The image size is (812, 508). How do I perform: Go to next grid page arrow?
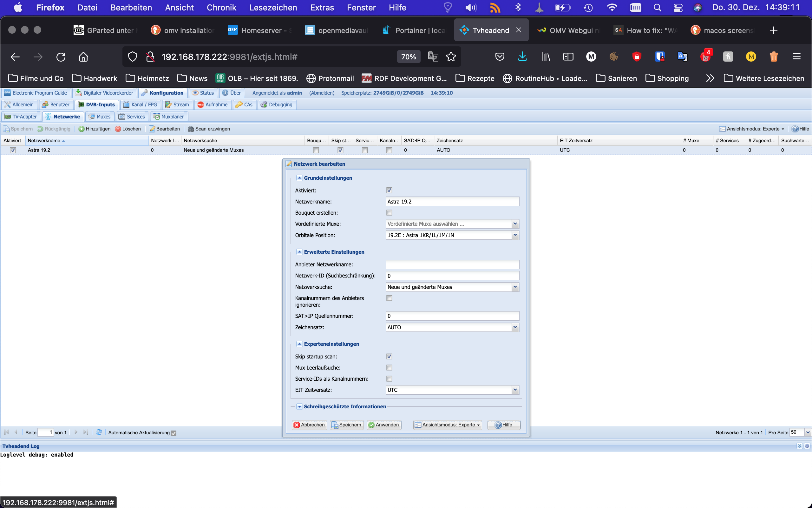click(76, 432)
